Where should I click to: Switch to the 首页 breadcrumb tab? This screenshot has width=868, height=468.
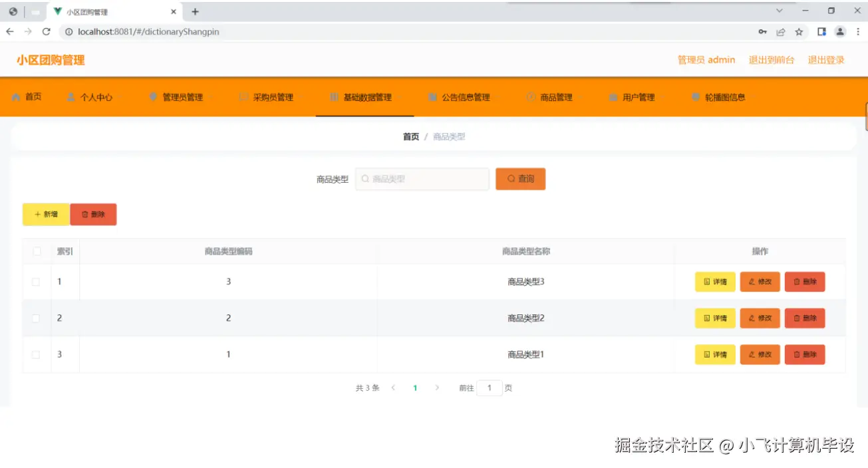[410, 136]
